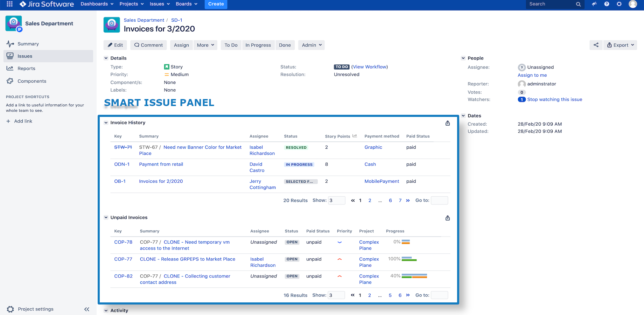Select Components in the project sidebar

click(x=32, y=81)
